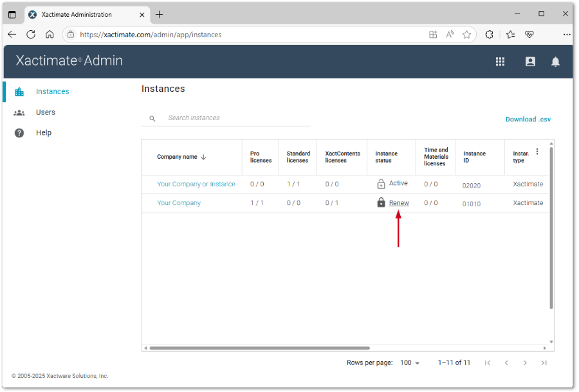Go to the last page of results
This screenshot has height=392, width=579.
pyautogui.click(x=544, y=363)
